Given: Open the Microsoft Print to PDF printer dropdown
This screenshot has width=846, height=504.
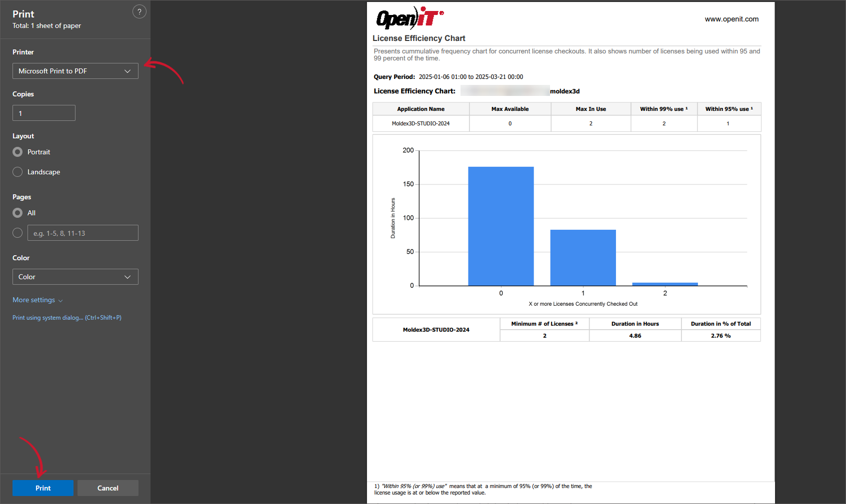Looking at the screenshot, I should (75, 71).
